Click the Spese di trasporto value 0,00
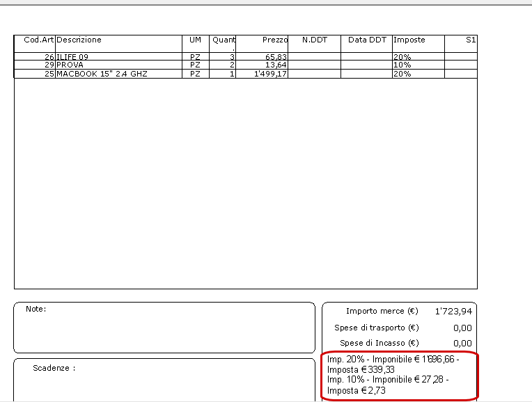The image size is (532, 402). click(x=462, y=328)
